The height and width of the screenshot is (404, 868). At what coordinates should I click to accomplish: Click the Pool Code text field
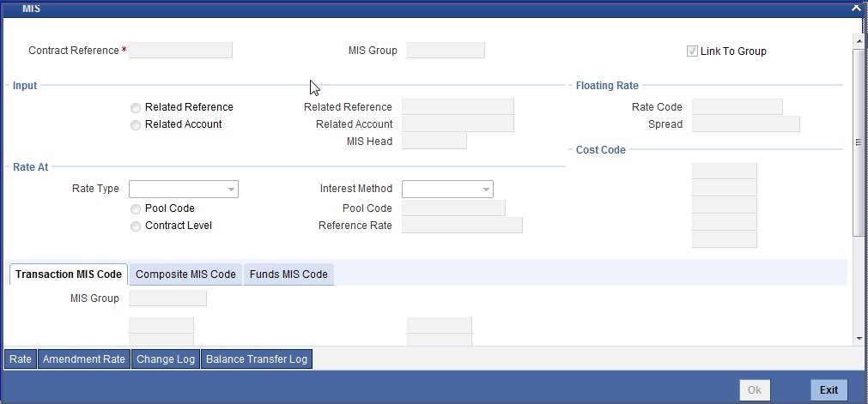453,208
